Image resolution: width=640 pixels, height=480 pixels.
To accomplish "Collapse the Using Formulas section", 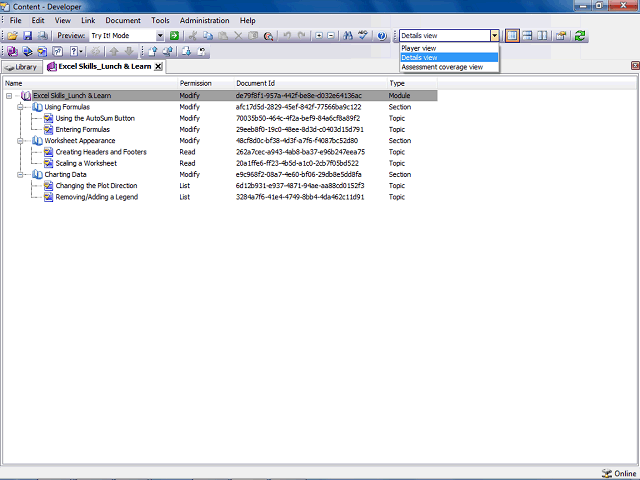I will point(20,107).
